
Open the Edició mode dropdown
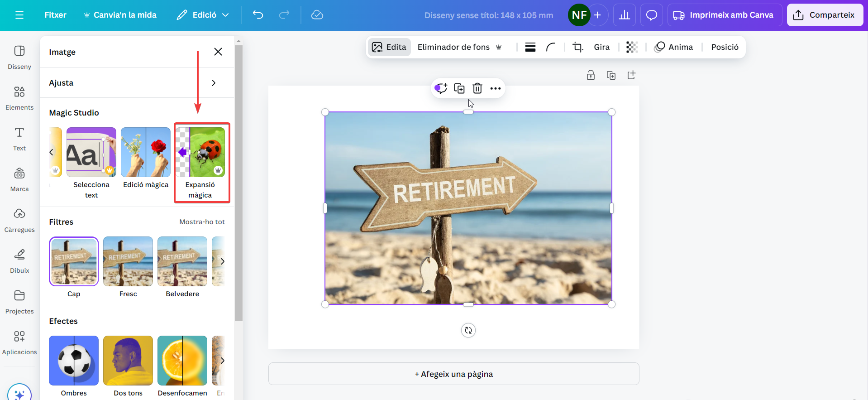[x=203, y=15]
